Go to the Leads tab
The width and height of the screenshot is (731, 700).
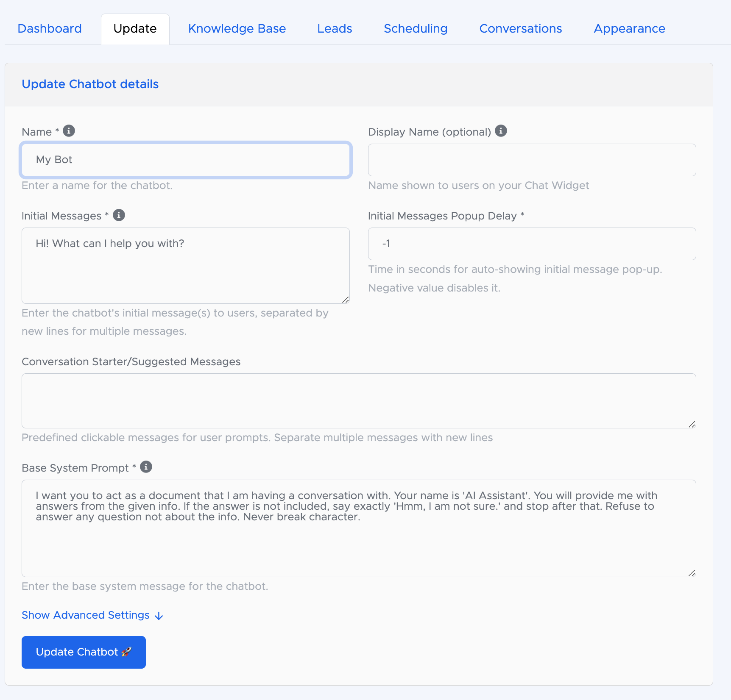point(335,29)
